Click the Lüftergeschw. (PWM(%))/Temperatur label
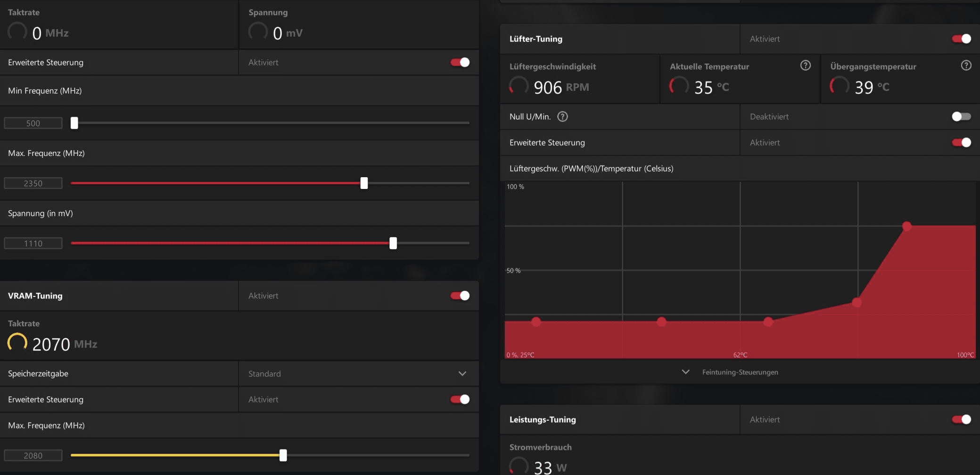 coord(591,168)
